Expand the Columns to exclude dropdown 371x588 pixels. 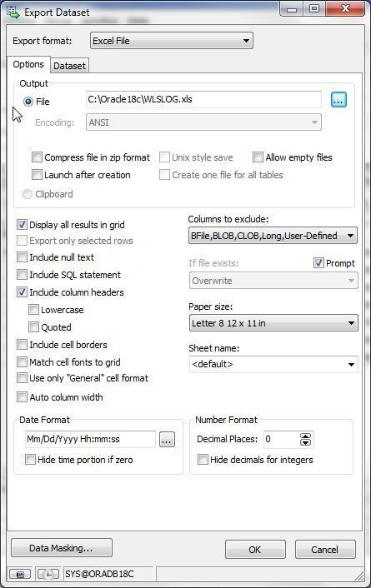273,236
